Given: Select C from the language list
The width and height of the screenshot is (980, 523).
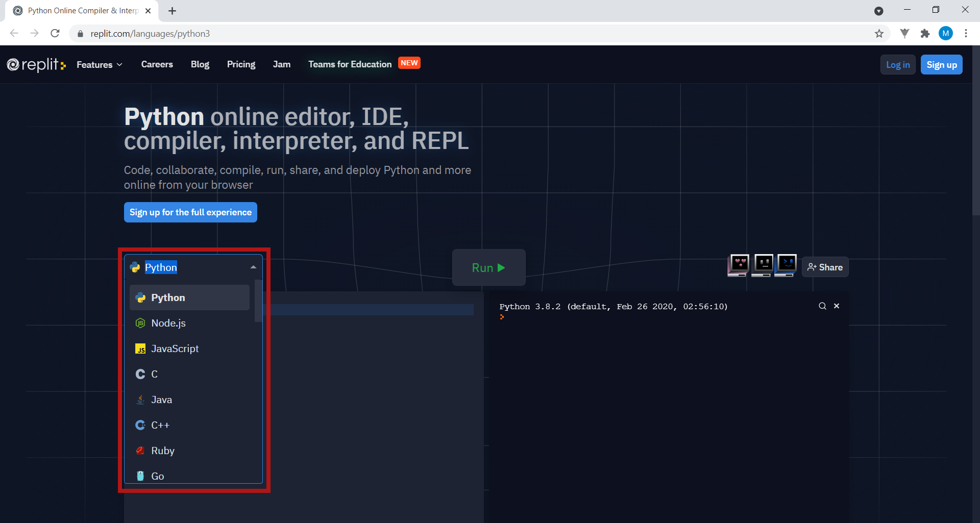Looking at the screenshot, I should pyautogui.click(x=189, y=374).
